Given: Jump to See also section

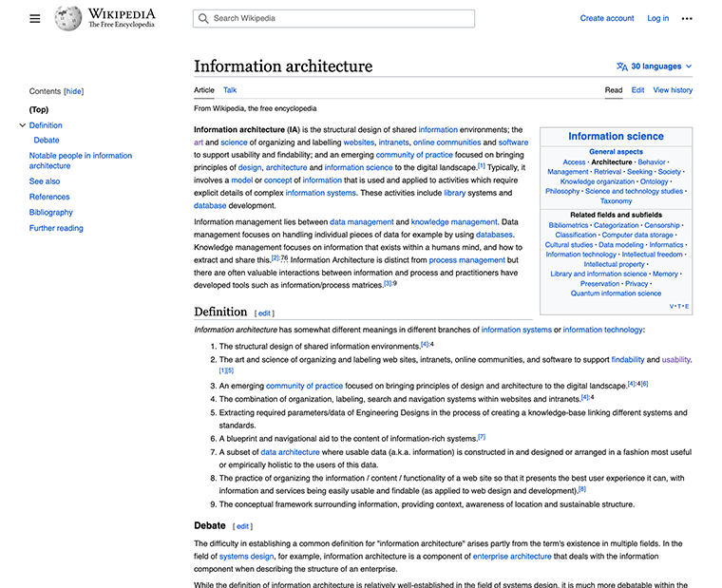Looking at the screenshot, I should [45, 181].
